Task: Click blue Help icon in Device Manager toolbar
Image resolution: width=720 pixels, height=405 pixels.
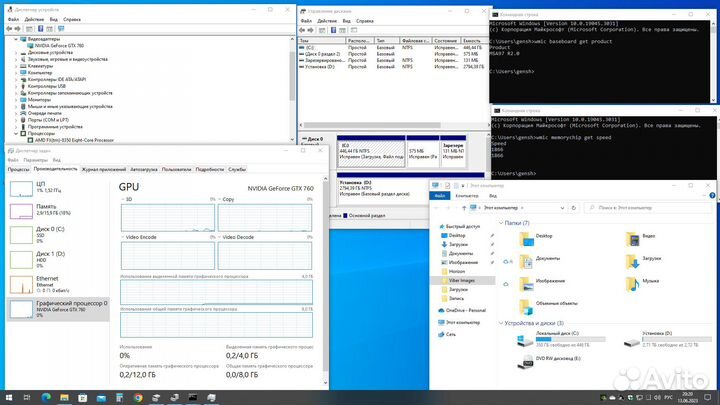Action: (x=40, y=28)
